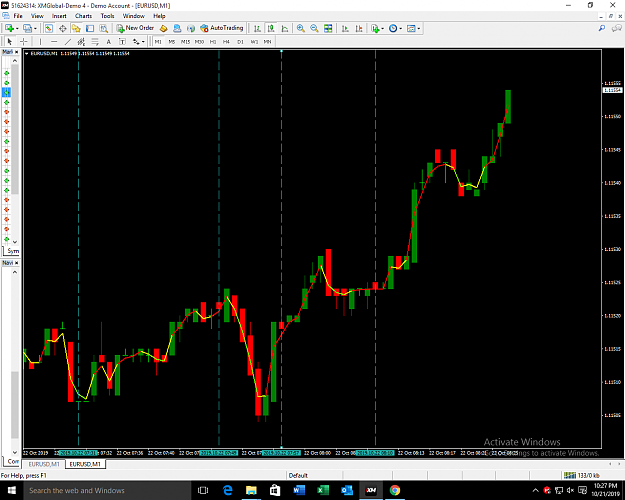Expand the Profiles dropdown arrow
This screenshot has height=500, width=625.
[x=35, y=29]
